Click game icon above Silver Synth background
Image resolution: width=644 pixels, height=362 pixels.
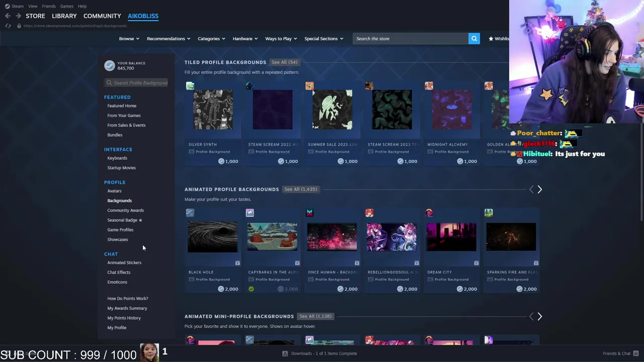(190, 86)
